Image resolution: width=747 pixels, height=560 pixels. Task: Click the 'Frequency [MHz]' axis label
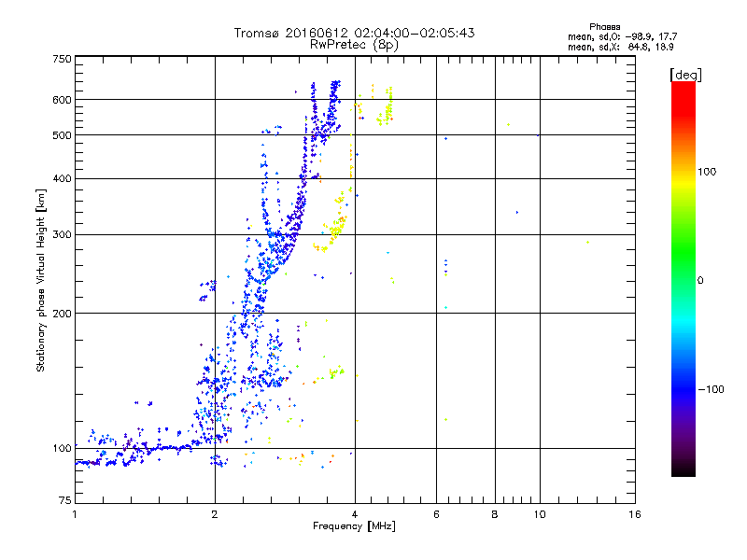354,526
